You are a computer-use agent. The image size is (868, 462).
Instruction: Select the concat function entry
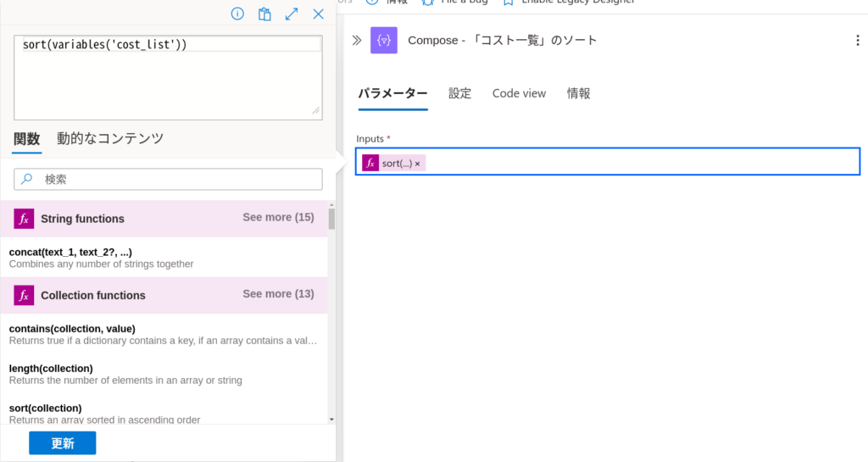[x=164, y=258]
